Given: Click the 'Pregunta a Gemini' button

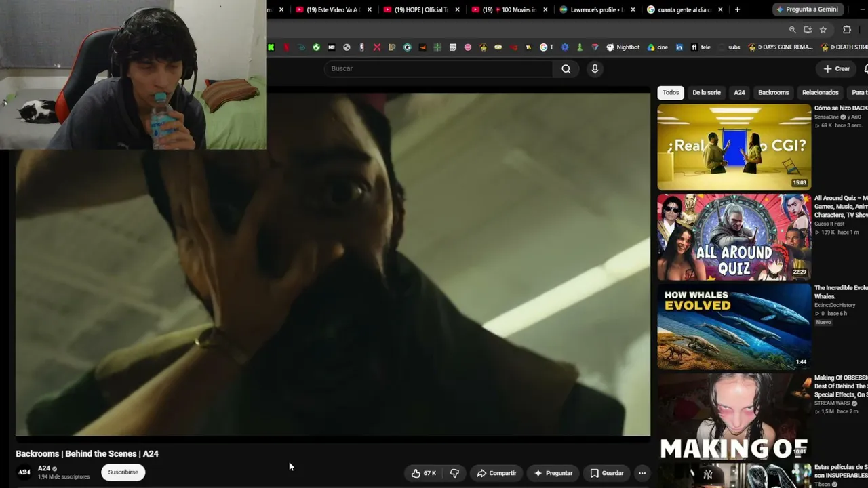Looking at the screenshot, I should coord(808,9).
